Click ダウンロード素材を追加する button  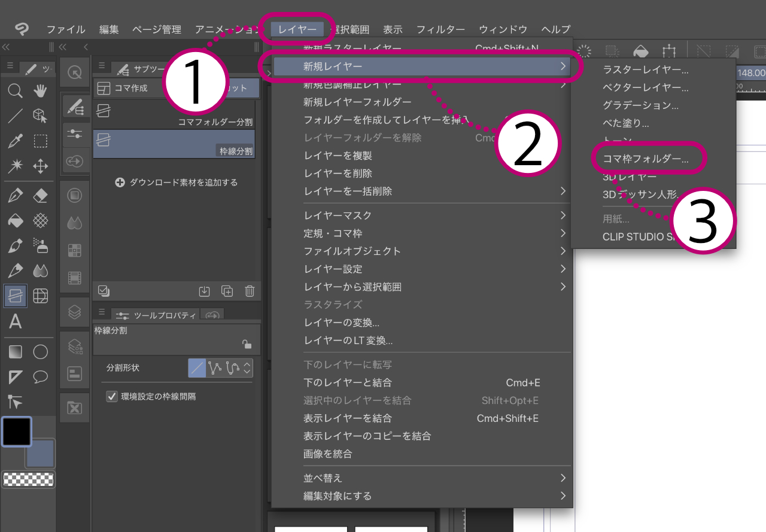point(177,183)
